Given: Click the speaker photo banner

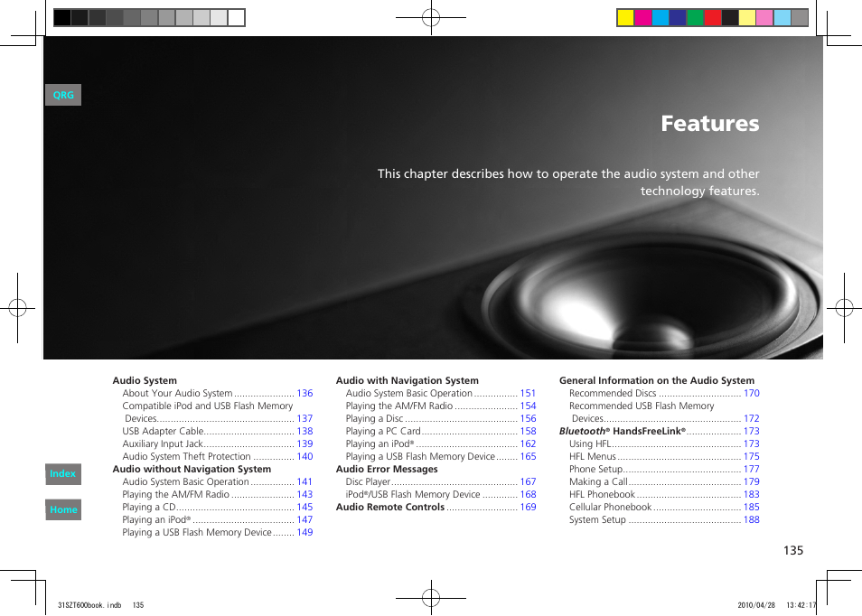Looking at the screenshot, I should pyautogui.click(x=433, y=198).
